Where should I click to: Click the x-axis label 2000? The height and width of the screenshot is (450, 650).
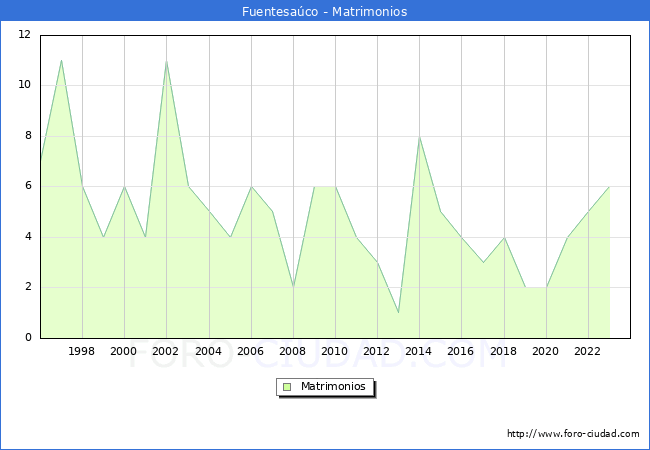click(124, 351)
